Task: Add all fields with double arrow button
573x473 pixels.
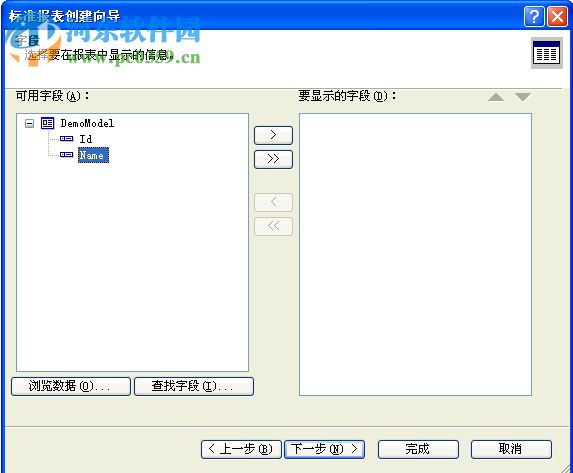Action: pyautogui.click(x=273, y=159)
